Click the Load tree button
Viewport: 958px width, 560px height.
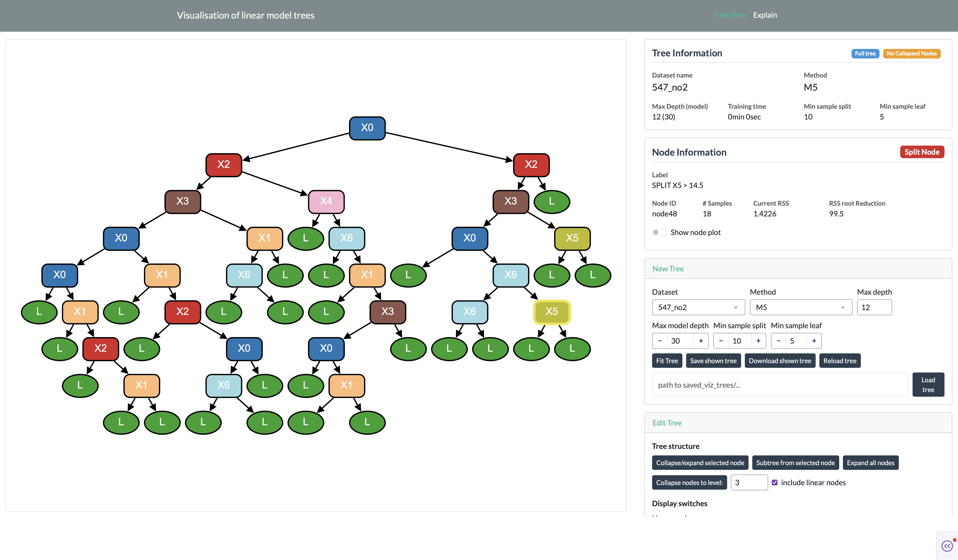pyautogui.click(x=928, y=385)
